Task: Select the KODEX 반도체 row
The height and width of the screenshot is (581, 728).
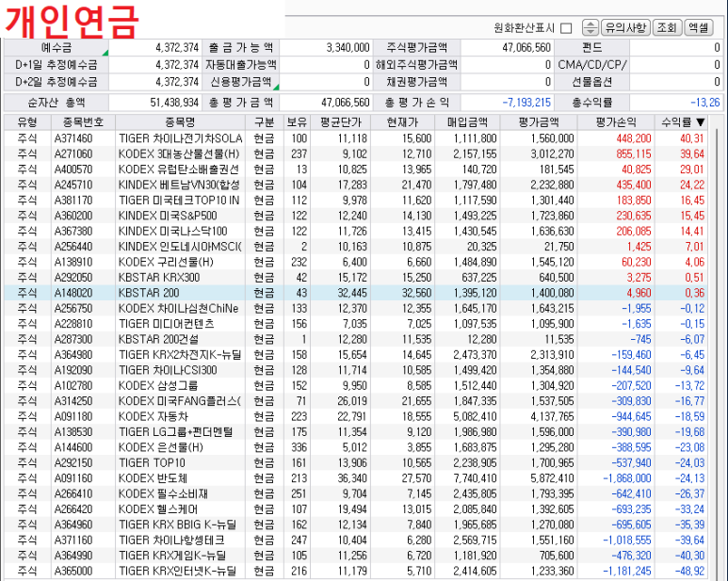Action: [x=356, y=478]
